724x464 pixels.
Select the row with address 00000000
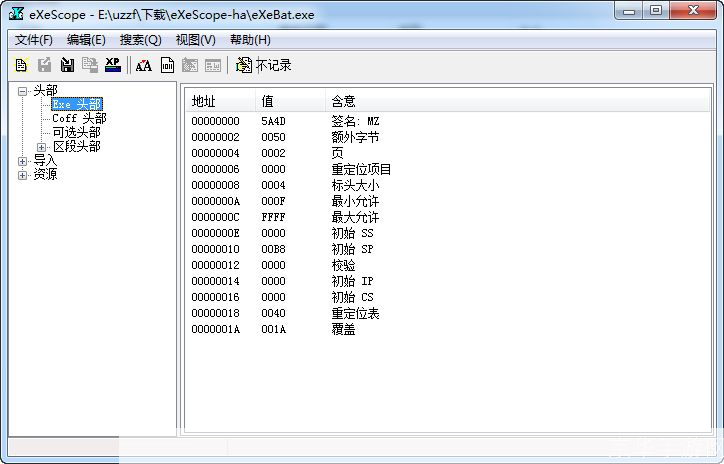click(215, 121)
